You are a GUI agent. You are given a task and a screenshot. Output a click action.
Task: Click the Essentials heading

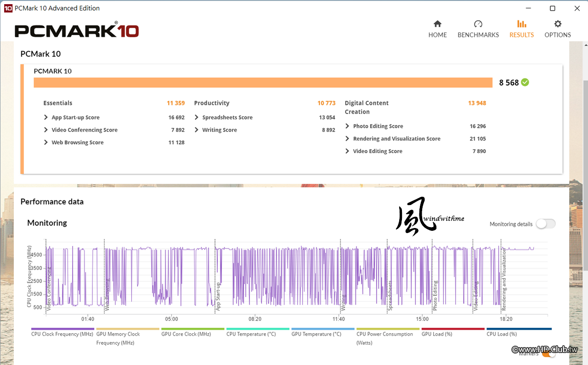pyautogui.click(x=58, y=103)
